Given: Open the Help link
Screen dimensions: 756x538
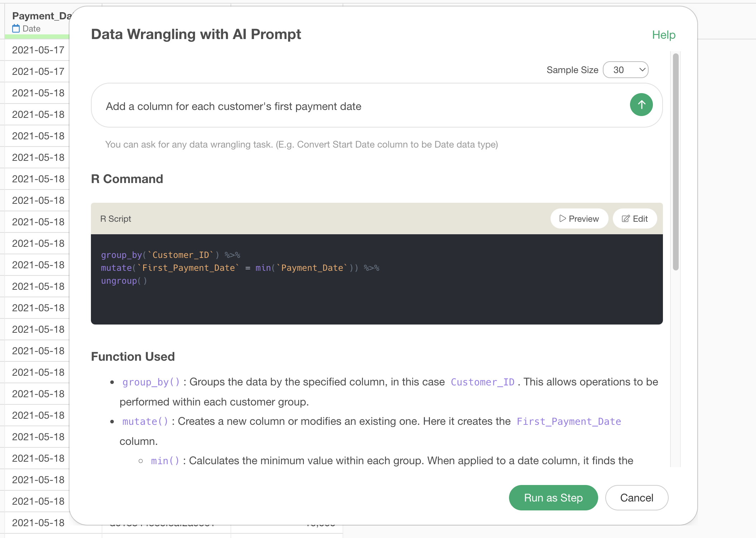Looking at the screenshot, I should [x=663, y=35].
